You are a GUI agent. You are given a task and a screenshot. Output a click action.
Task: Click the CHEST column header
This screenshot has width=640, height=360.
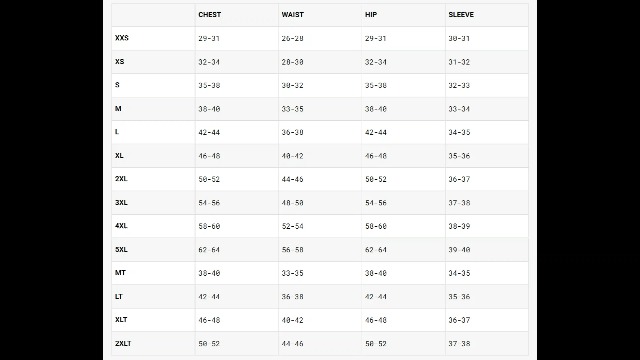pos(209,15)
